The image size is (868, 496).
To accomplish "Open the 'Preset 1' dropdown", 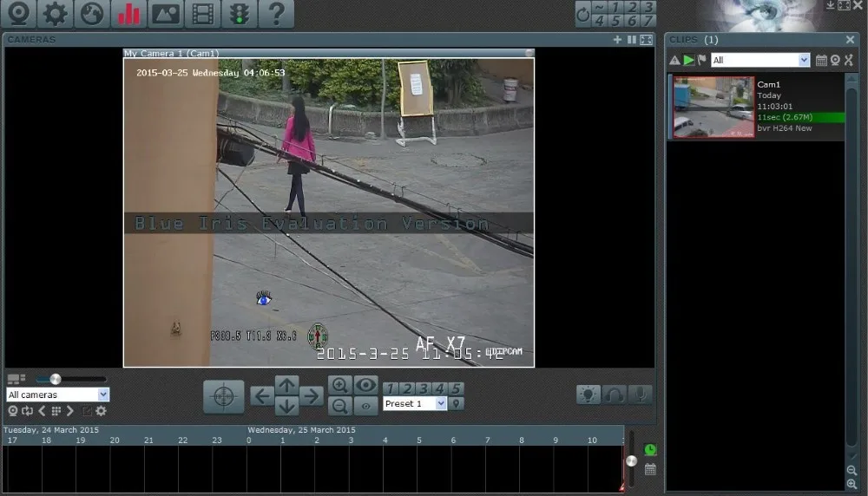I will (415, 404).
